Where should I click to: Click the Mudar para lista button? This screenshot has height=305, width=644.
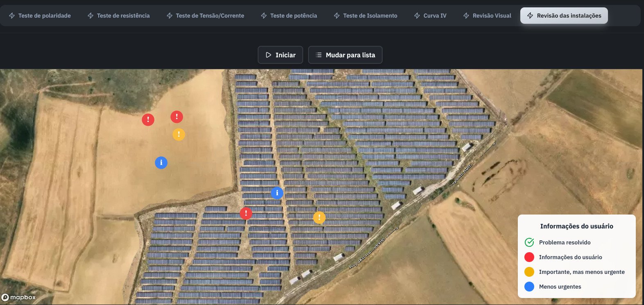pyautogui.click(x=345, y=55)
